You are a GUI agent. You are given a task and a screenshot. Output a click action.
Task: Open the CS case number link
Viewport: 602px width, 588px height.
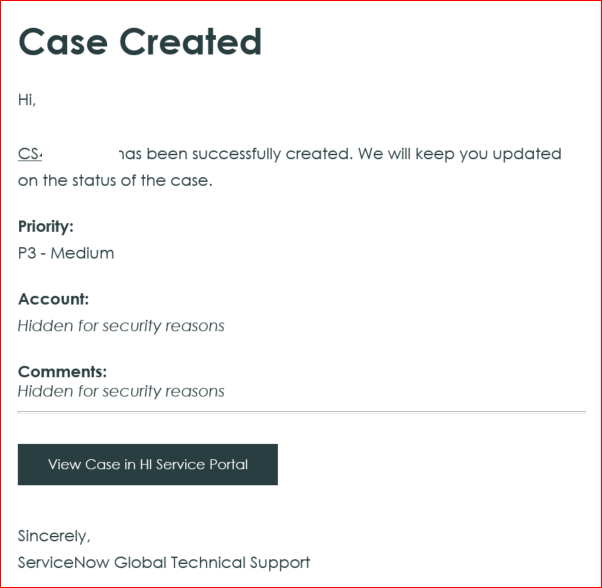tap(30, 154)
